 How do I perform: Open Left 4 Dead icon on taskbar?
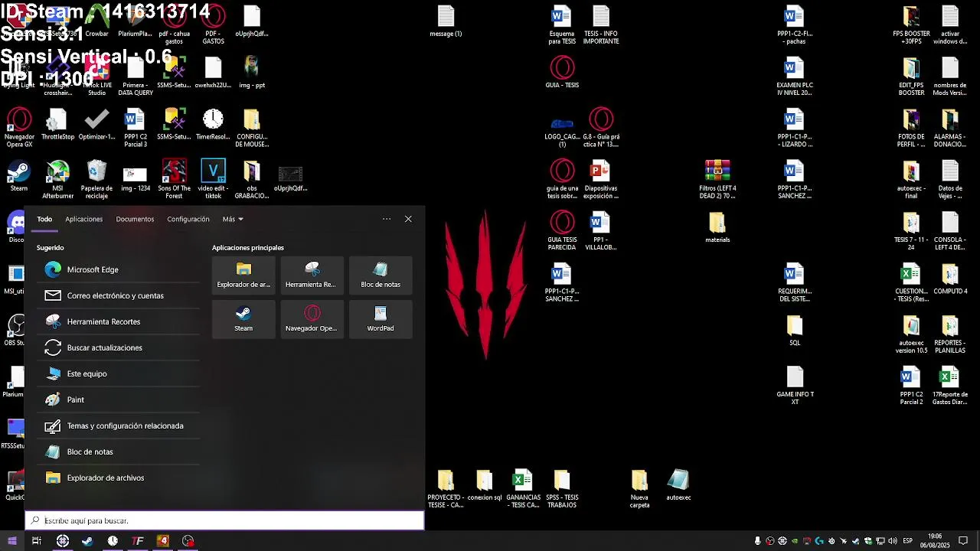point(163,541)
